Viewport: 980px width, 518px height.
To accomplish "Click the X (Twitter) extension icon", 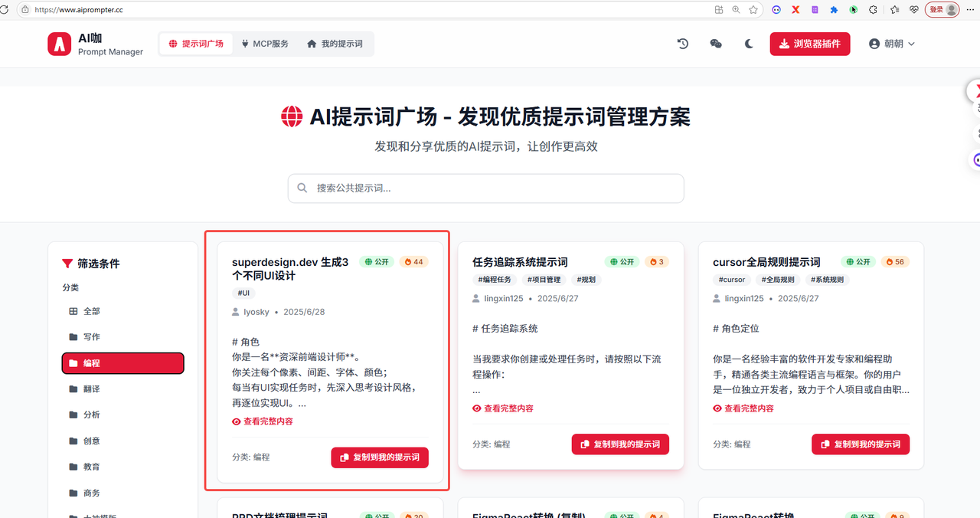I will [x=794, y=10].
